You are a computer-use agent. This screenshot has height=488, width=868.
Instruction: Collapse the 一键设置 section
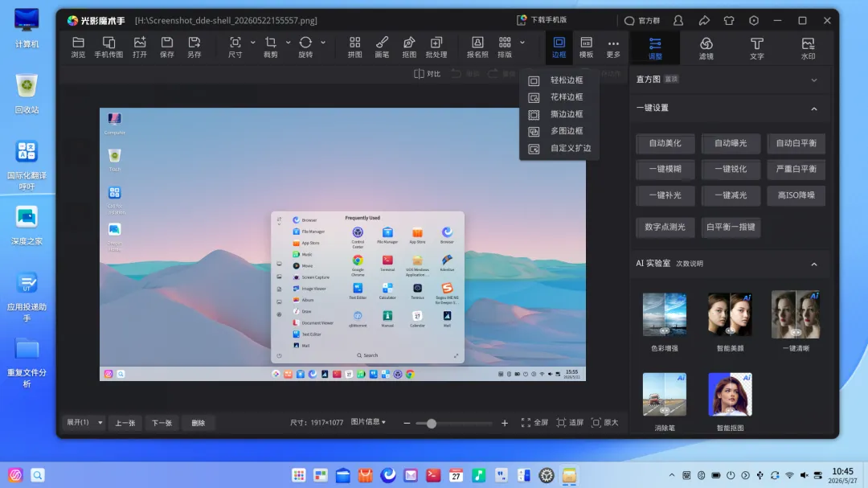pos(813,109)
